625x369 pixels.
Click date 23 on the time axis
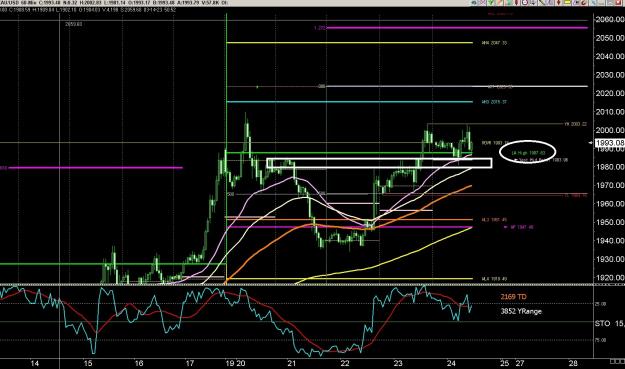coord(398,363)
